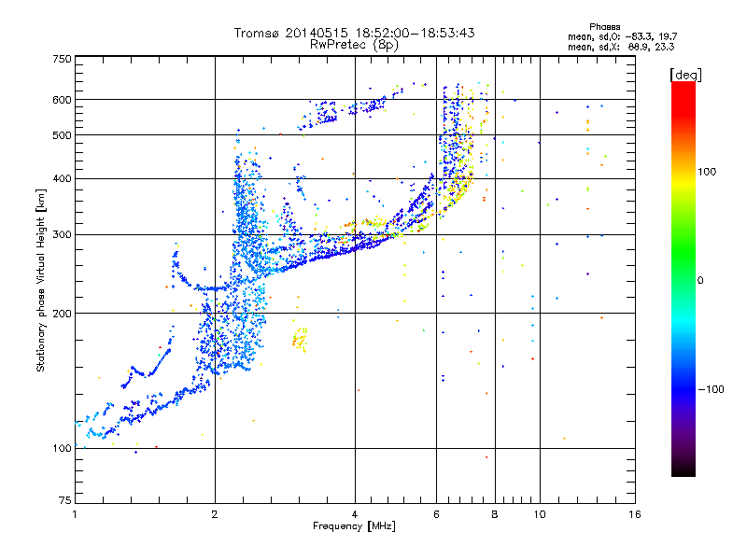Click the x-axis '16' tick label
747x560 pixels.
click(635, 514)
